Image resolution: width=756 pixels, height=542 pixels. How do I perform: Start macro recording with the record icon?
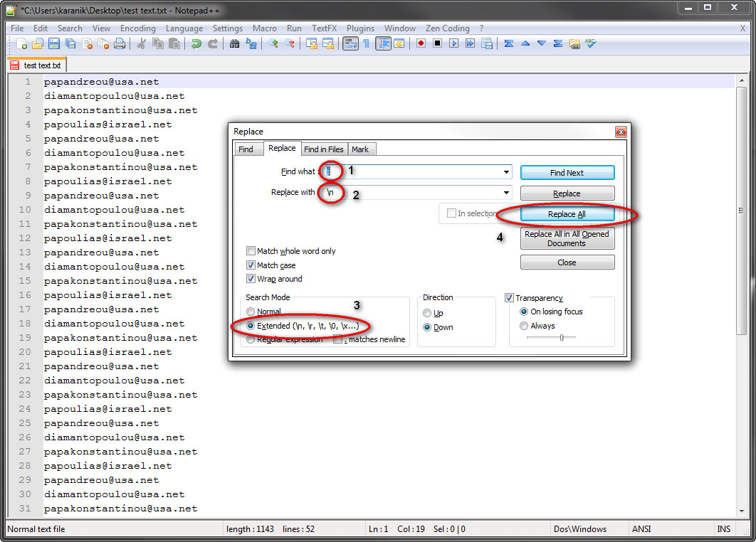[421, 43]
